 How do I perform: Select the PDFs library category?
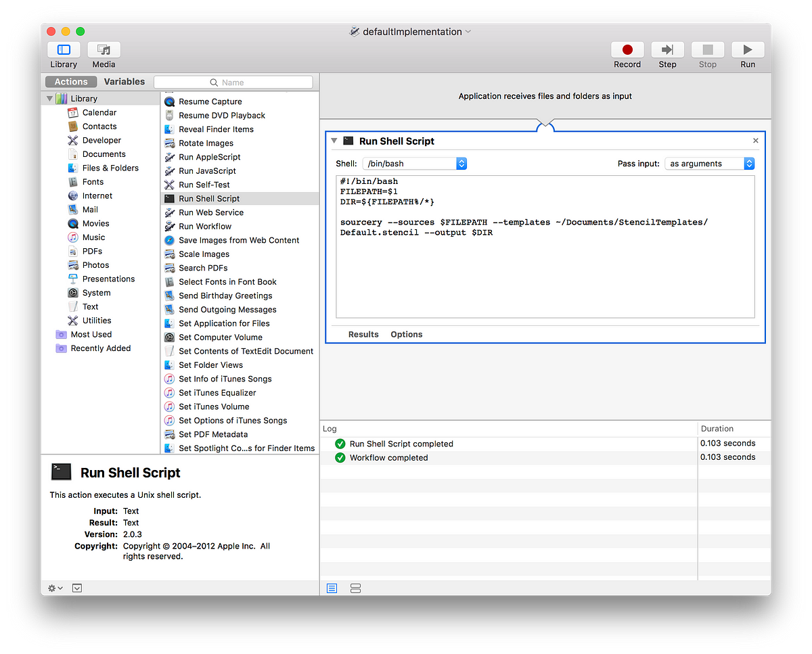(x=92, y=252)
